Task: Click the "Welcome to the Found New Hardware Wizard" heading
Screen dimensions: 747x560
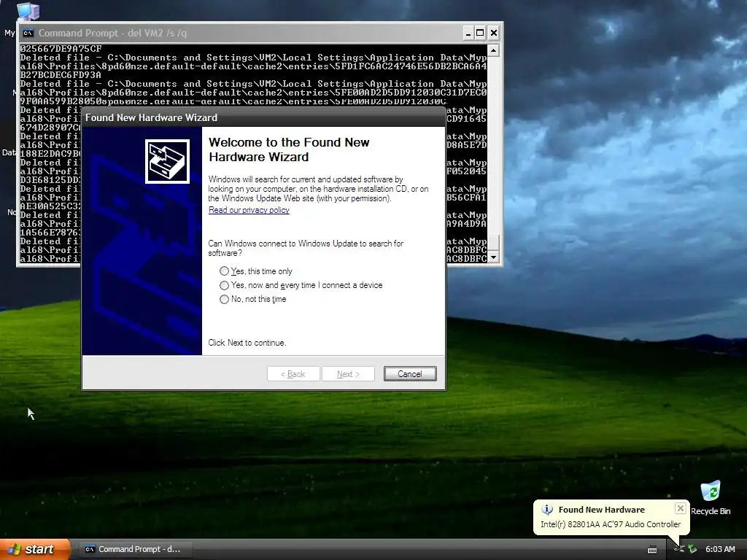Action: [289, 149]
